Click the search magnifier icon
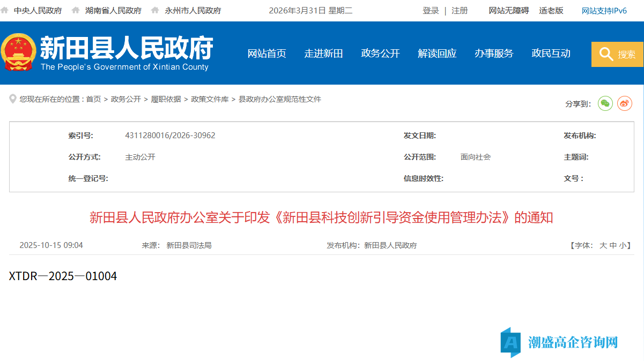Image resolution: width=644 pixels, height=361 pixels. 606,54
